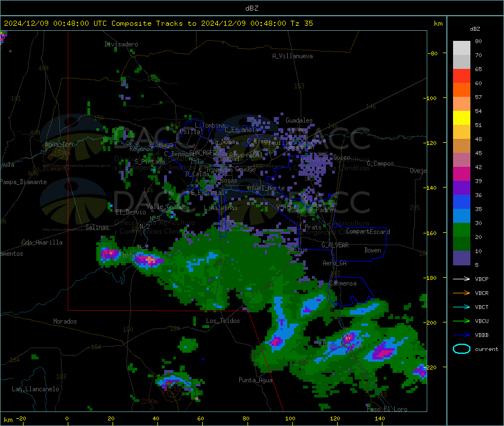
Task: Click the green 20-30 dBZ swatch
Action: tap(461, 230)
